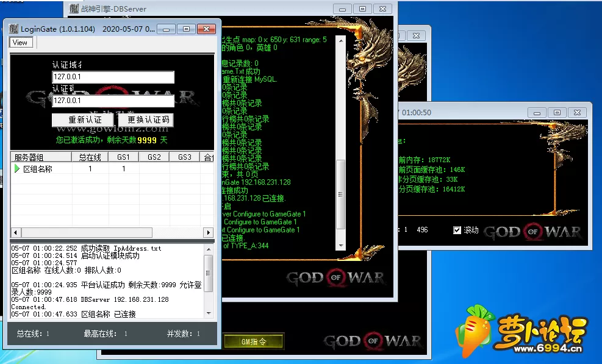
Task: Click the 前页面缓存池: 146K value
Action: [x=432, y=170]
